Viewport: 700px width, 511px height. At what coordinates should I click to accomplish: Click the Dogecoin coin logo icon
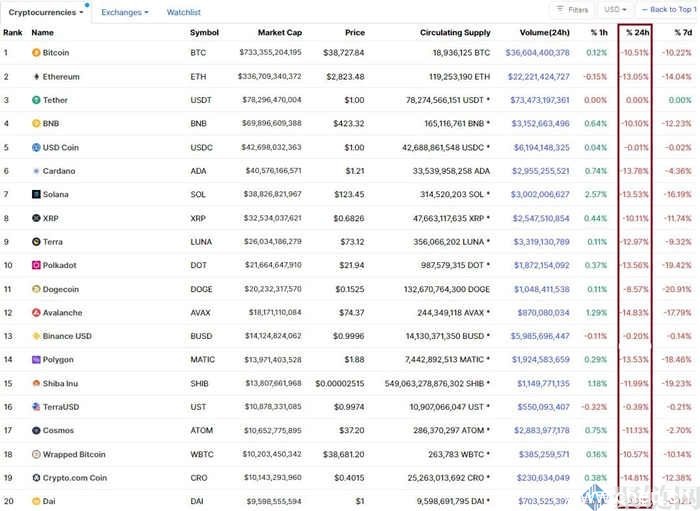[36, 288]
